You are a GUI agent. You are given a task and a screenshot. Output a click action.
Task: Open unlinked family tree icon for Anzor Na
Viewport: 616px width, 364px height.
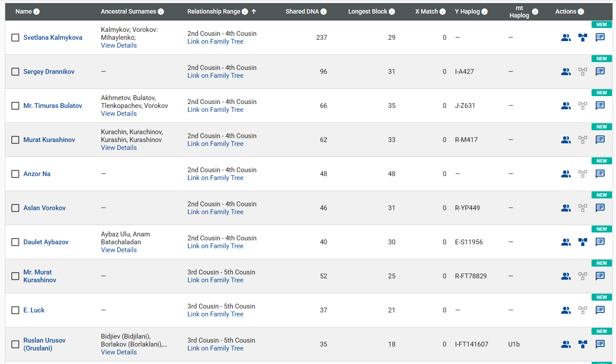click(582, 174)
